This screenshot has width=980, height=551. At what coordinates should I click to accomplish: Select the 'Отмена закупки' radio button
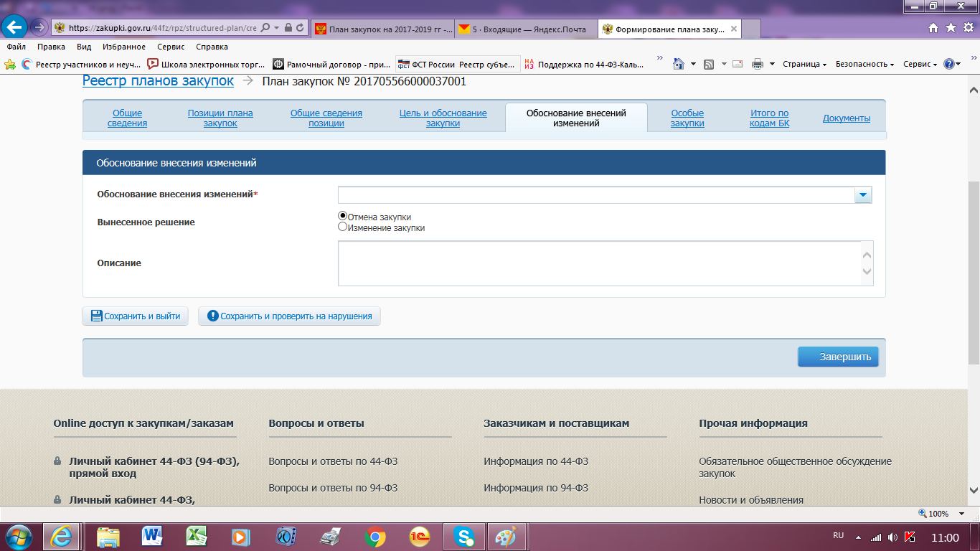click(343, 216)
